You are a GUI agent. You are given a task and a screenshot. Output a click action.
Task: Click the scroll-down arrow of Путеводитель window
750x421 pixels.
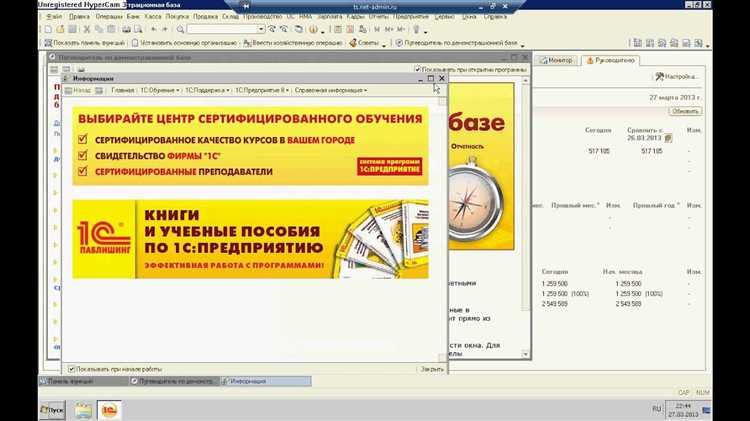point(525,354)
